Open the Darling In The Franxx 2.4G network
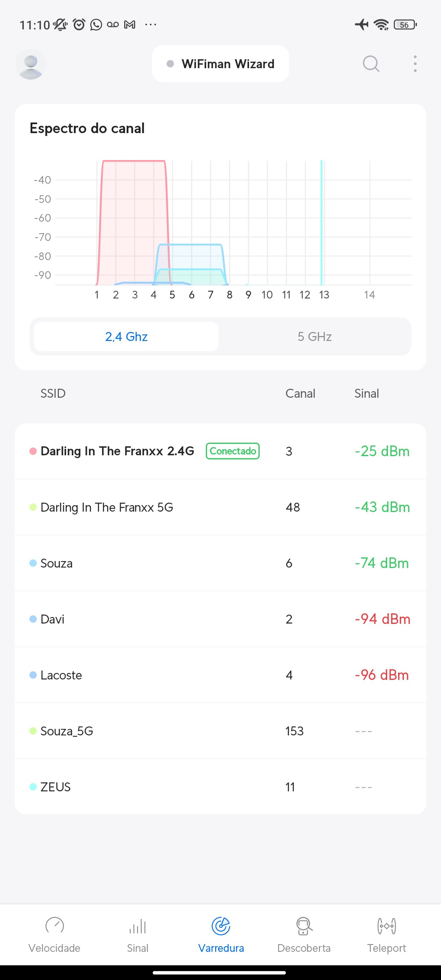 point(117,451)
